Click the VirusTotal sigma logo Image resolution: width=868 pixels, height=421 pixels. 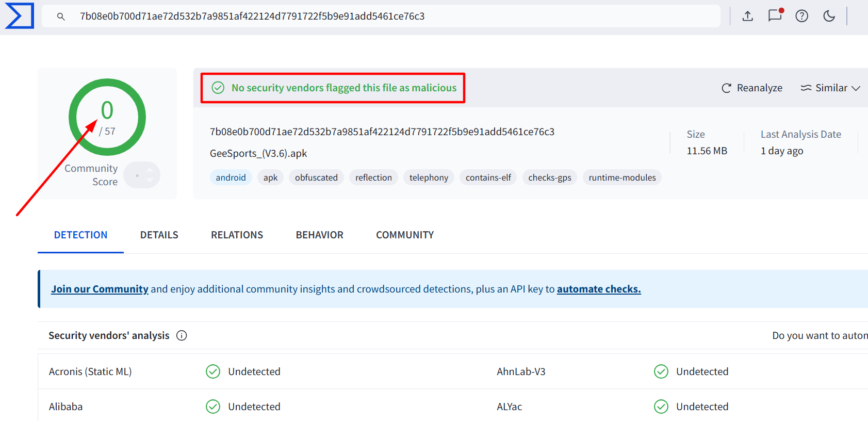[20, 15]
